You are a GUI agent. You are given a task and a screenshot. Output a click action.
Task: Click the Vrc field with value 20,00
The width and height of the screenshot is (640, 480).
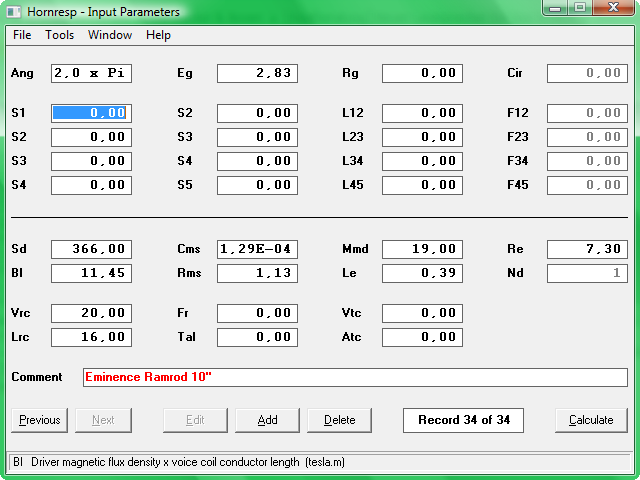(x=91, y=313)
